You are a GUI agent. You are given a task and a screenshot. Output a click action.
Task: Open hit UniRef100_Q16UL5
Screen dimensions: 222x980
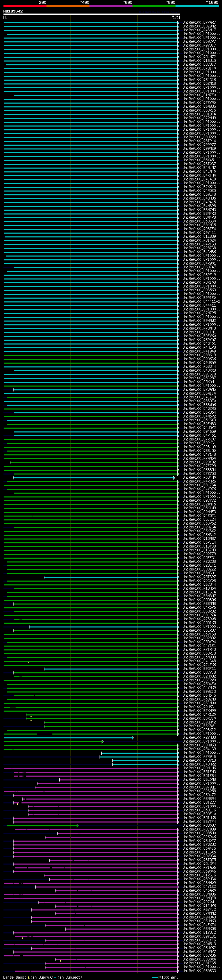click(x=199, y=60)
